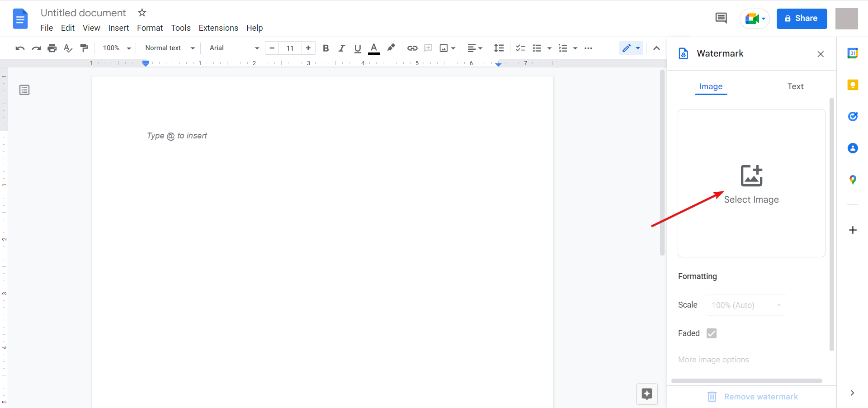Click Remove watermark button

(x=753, y=397)
